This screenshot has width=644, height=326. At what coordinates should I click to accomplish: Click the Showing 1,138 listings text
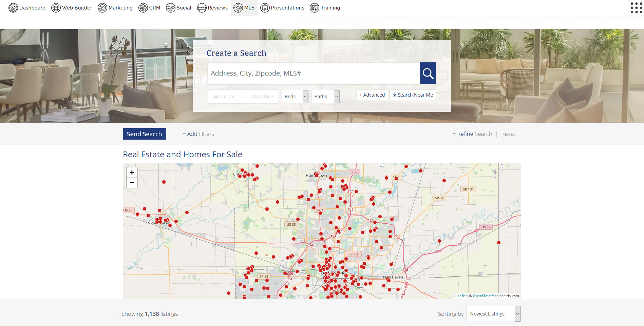pos(150,314)
